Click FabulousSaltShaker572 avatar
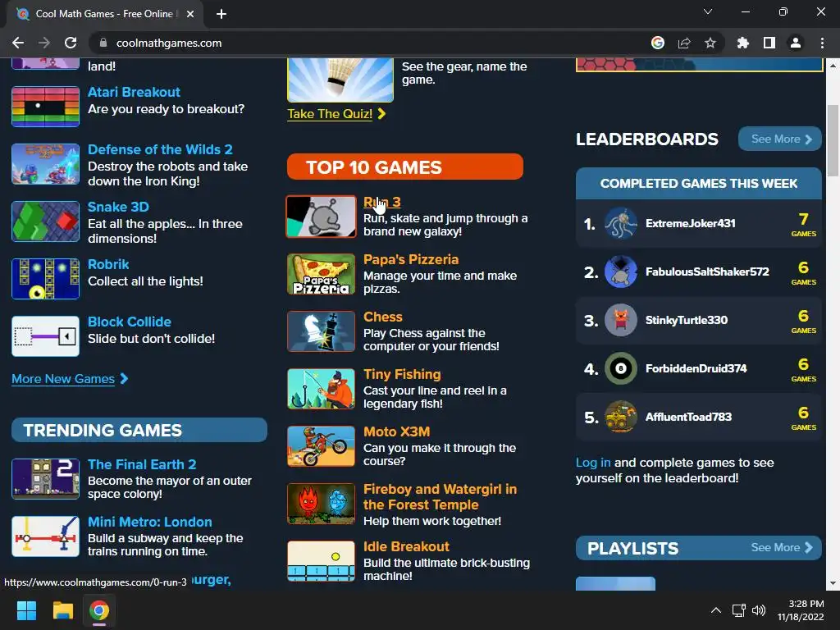Viewport: 840px width, 630px height. pos(620,272)
